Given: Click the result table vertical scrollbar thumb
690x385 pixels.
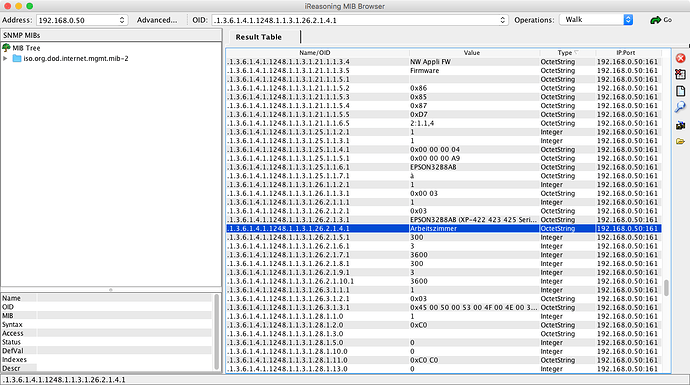Looking at the screenshot, I should [x=666, y=288].
